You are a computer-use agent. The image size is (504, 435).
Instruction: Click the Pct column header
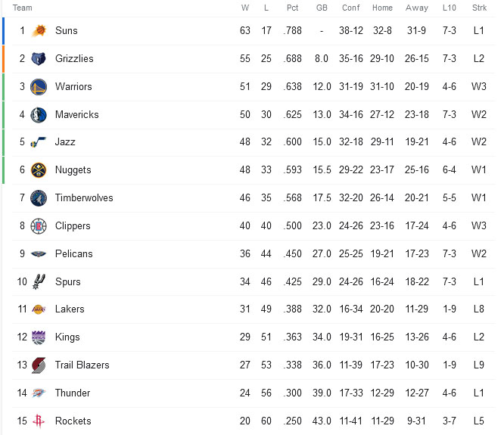(293, 8)
